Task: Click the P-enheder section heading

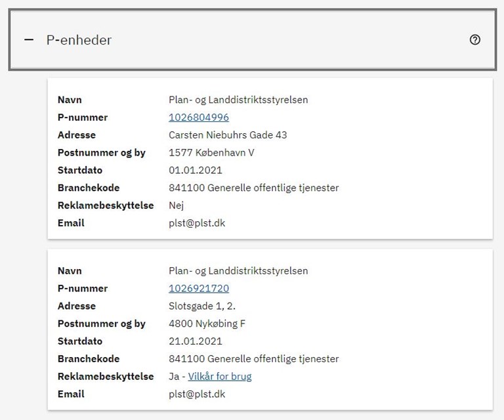Action: coord(79,40)
